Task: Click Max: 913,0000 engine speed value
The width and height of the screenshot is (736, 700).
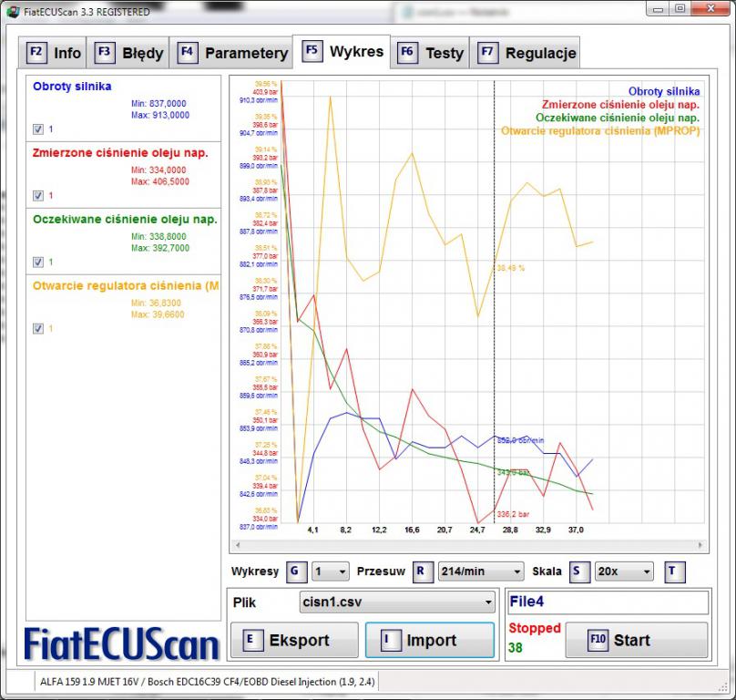Action: click(160, 115)
